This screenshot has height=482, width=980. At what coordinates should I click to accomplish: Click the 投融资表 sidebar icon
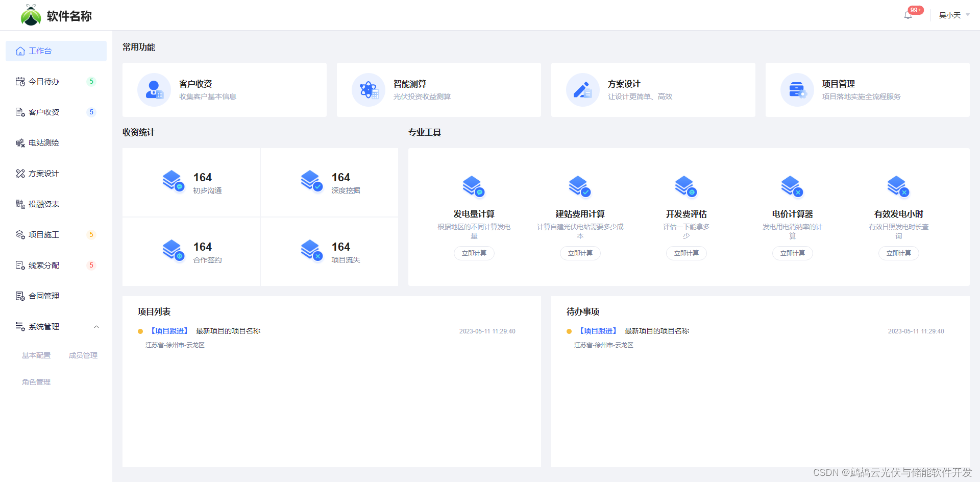[x=20, y=204]
